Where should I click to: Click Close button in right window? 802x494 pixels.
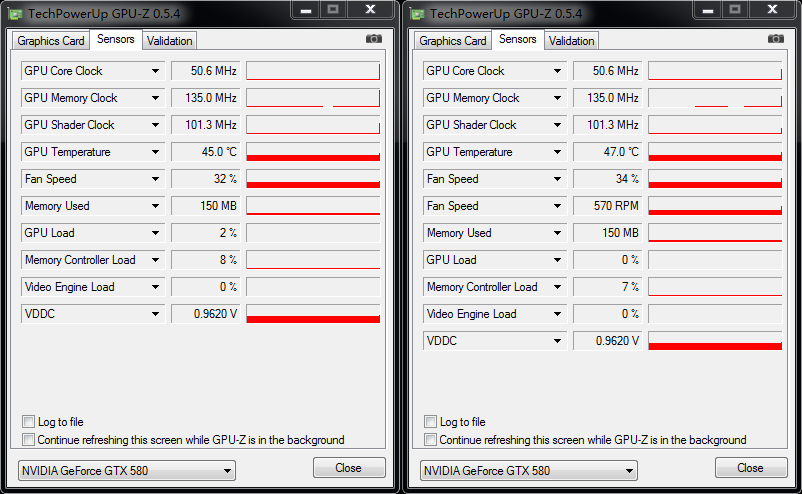(x=751, y=468)
